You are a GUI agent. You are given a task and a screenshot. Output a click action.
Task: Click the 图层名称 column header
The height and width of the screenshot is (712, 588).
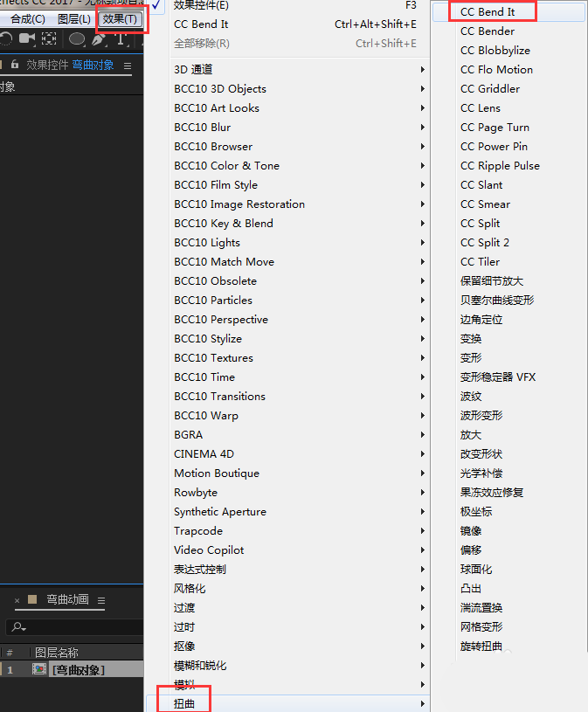coord(57,653)
